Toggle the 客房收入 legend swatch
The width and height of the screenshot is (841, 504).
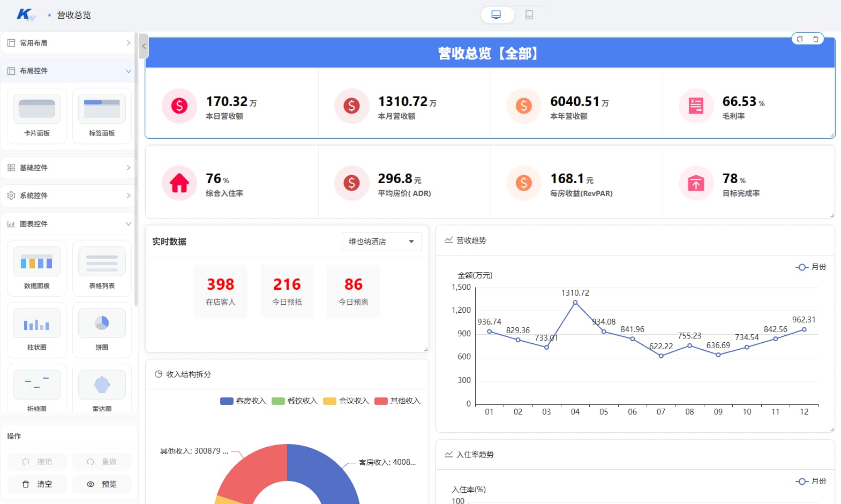(227, 401)
